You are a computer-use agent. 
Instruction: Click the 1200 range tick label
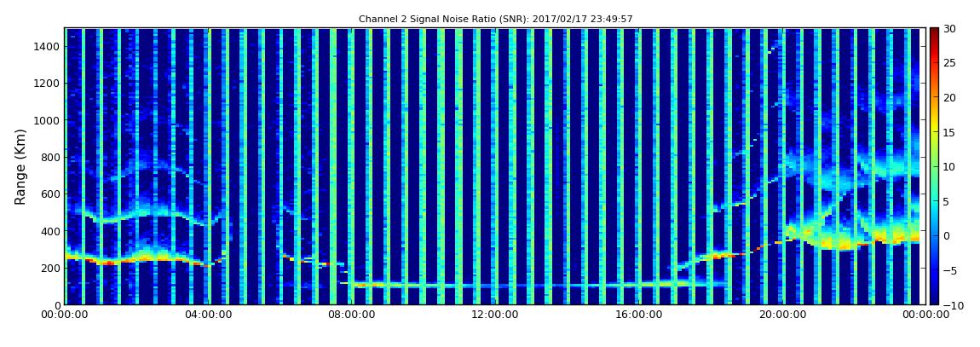pyautogui.click(x=48, y=84)
